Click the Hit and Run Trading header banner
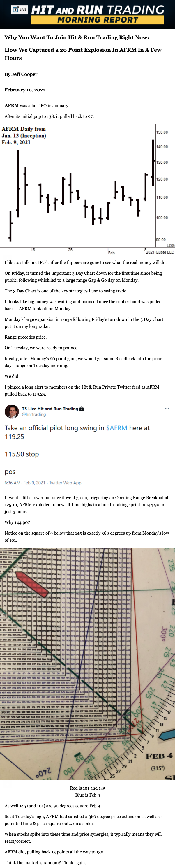This screenshot has height=868, width=175. tap(98, 9)
